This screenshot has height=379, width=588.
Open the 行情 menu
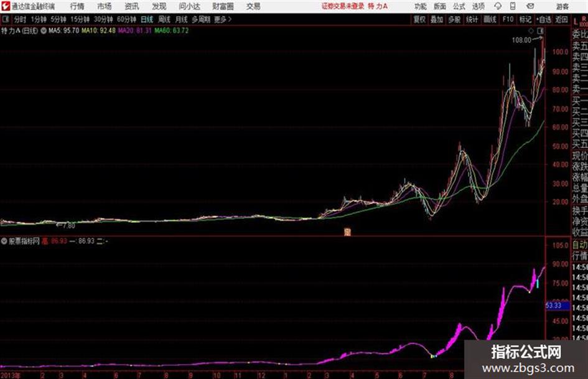click(x=77, y=6)
